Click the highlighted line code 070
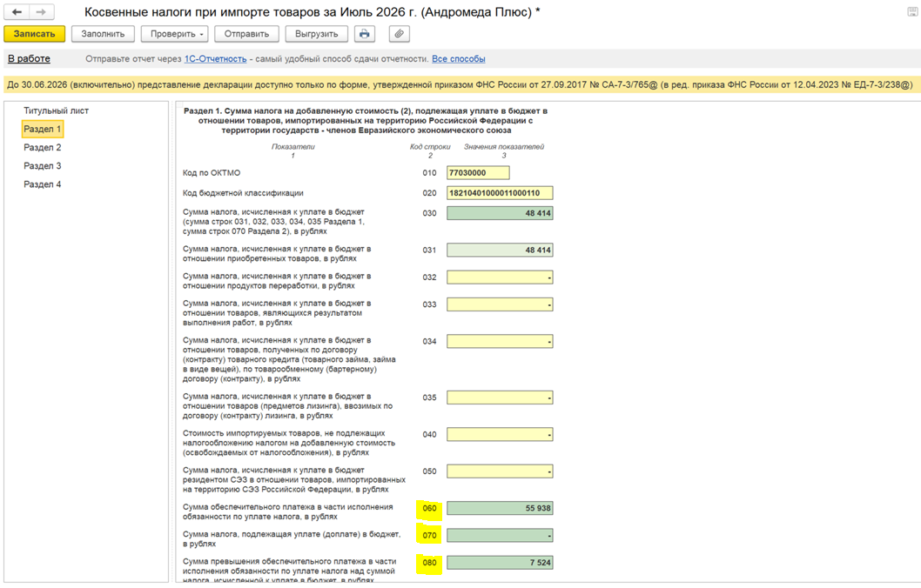The width and height of the screenshot is (921, 588). point(429,536)
